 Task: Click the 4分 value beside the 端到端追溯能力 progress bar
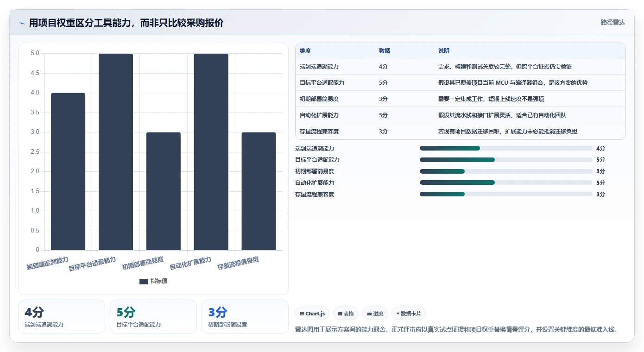(x=601, y=148)
